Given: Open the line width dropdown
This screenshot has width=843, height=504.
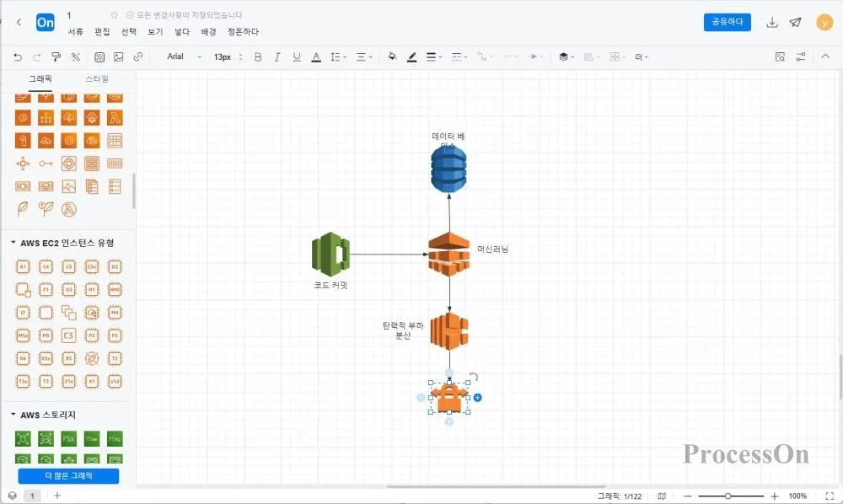Looking at the screenshot, I should 434,56.
